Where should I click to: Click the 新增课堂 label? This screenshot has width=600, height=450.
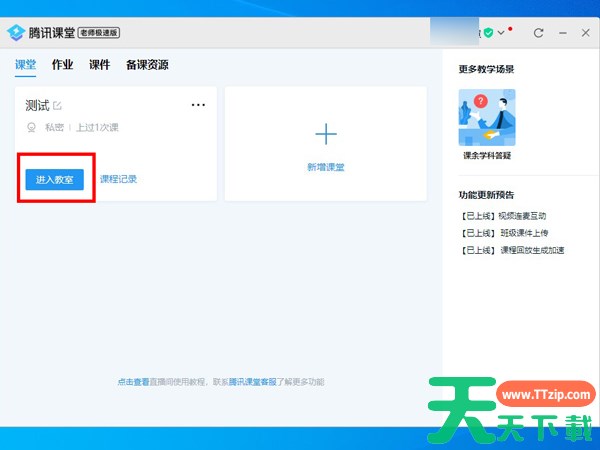pyautogui.click(x=326, y=167)
